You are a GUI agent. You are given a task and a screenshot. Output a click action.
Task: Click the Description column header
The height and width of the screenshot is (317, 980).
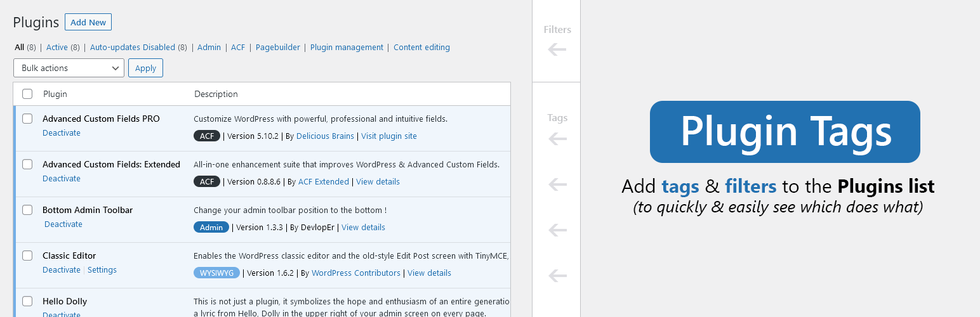216,94
